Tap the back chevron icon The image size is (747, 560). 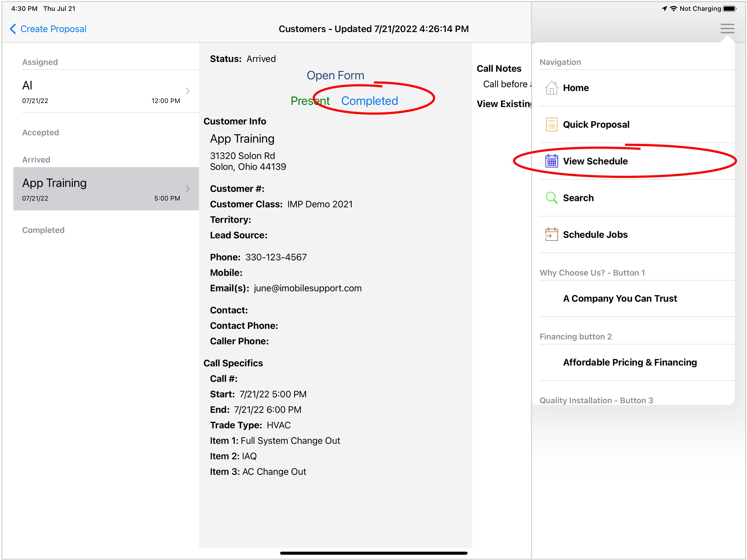click(x=13, y=29)
